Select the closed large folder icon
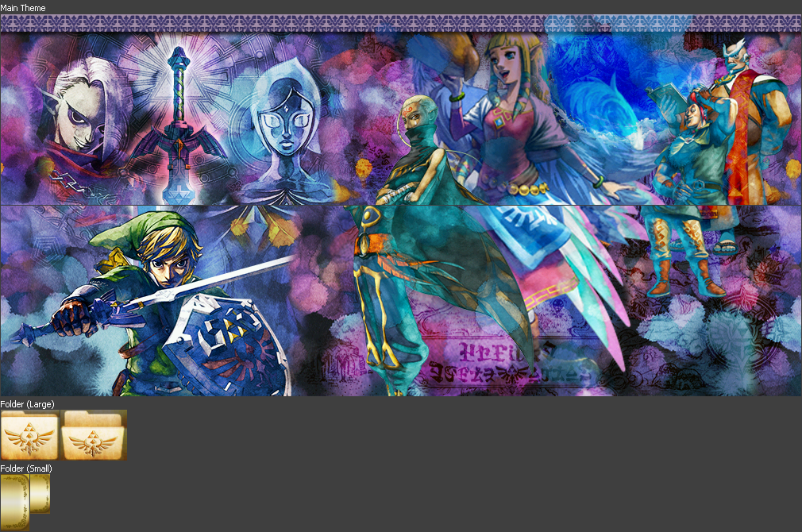The width and height of the screenshot is (802, 532). tap(30, 435)
